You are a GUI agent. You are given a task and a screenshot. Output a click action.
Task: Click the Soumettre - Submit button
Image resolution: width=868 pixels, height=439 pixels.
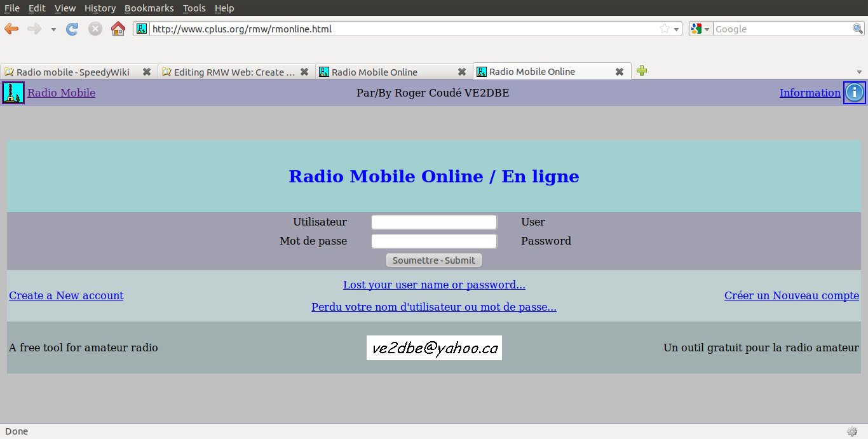click(x=434, y=260)
